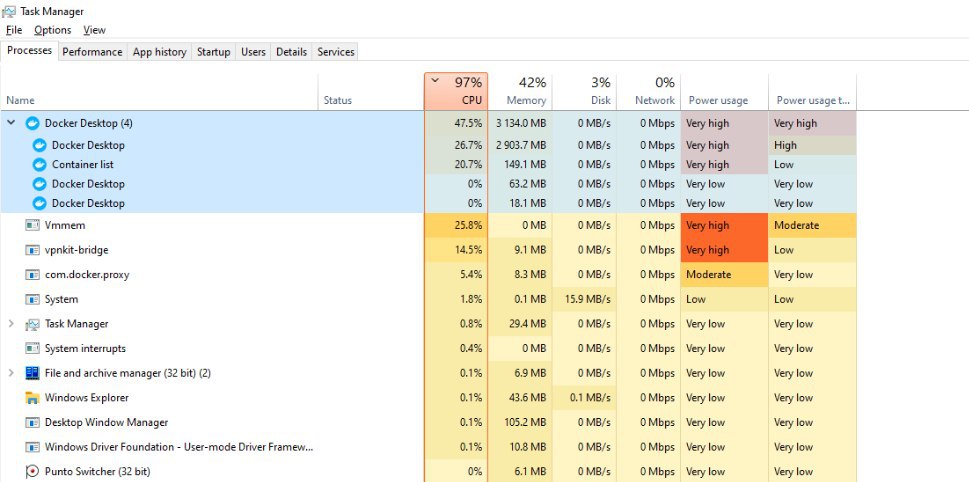Switch to the App history tab
Screen dimensions: 969x482
click(159, 52)
